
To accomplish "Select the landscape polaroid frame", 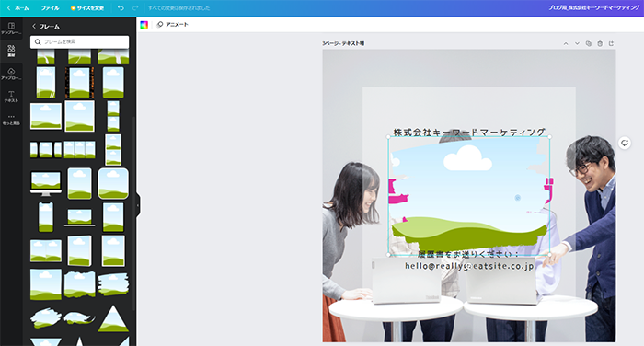I will coord(46,116).
